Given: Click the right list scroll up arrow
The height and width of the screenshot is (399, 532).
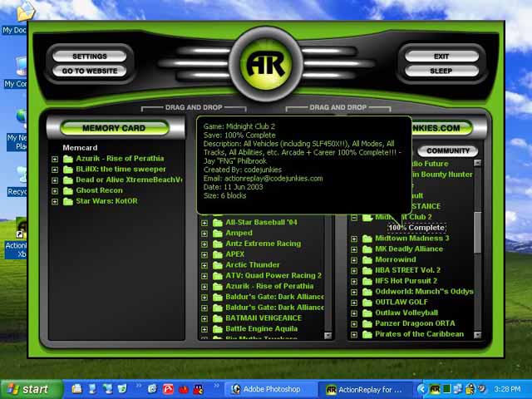Looking at the screenshot, I should pyautogui.click(x=477, y=163).
